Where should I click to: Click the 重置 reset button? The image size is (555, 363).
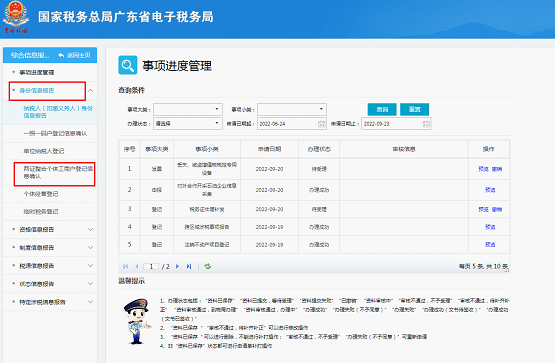414,109
